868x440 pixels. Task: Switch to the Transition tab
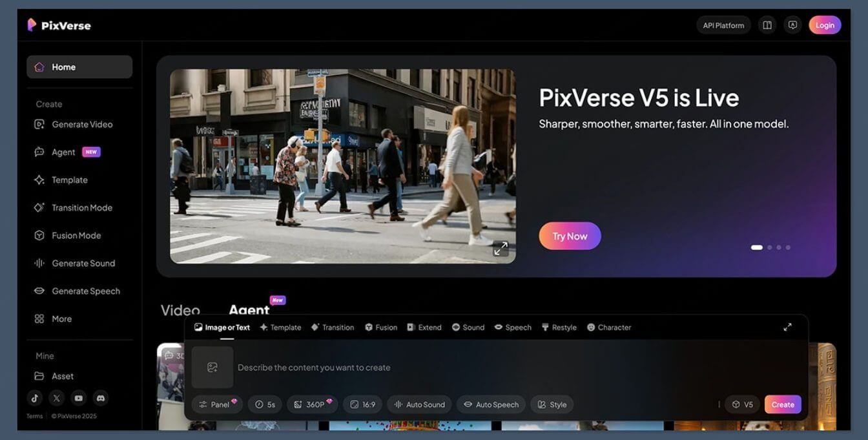(x=333, y=328)
